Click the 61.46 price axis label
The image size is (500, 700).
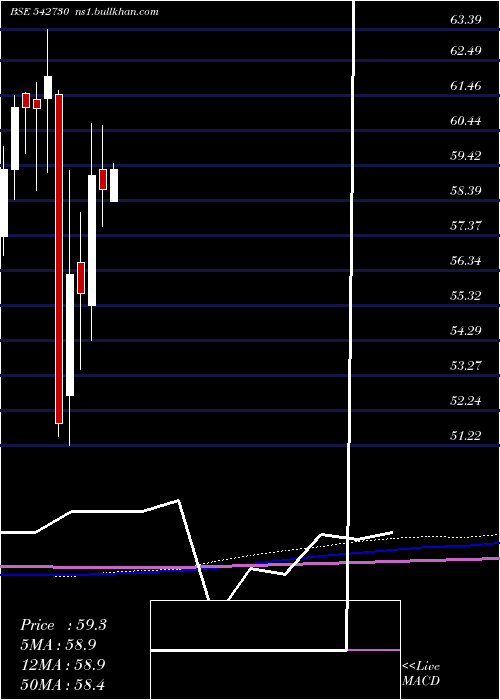[x=466, y=86]
